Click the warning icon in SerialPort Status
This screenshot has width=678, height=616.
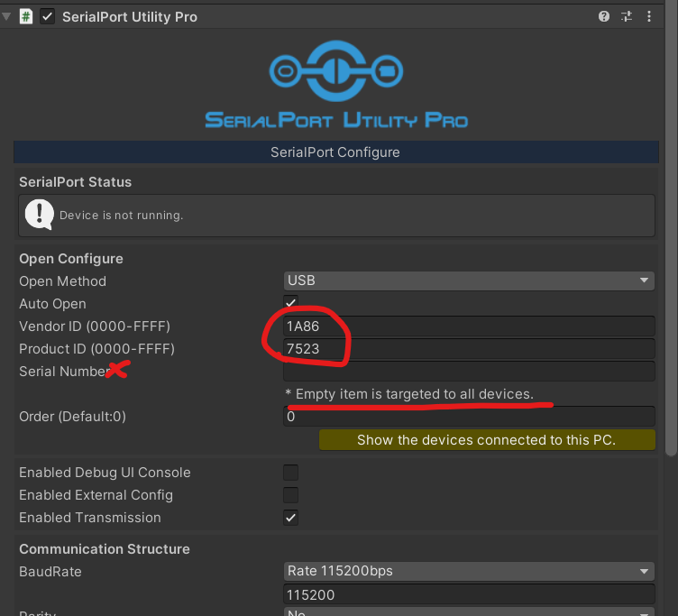[x=39, y=215]
